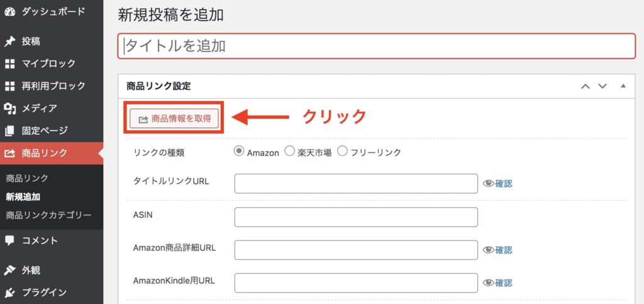
Task: Select the フリーリンク radio option
Action: (x=343, y=152)
